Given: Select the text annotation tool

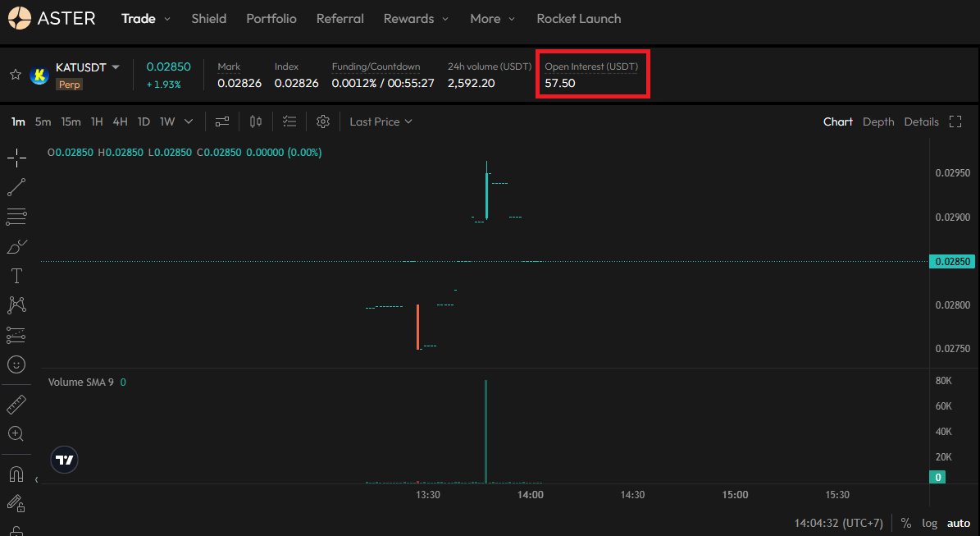Looking at the screenshot, I should pos(16,276).
